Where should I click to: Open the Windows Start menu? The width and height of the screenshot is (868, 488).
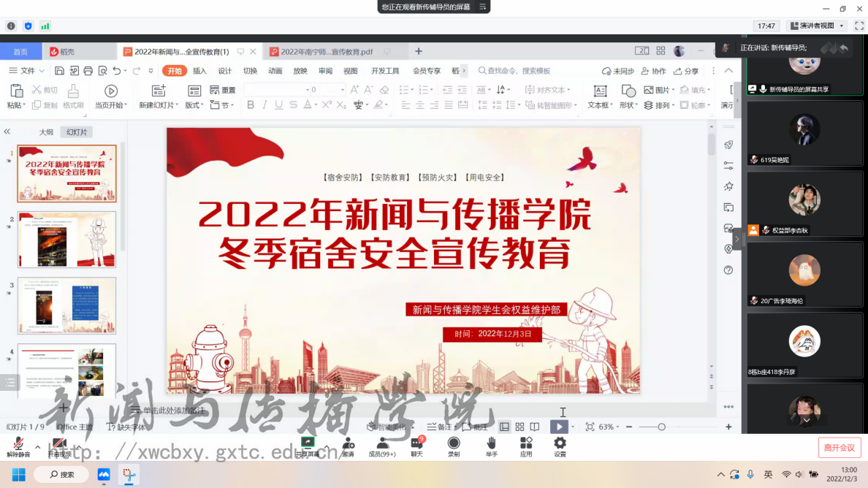tap(18, 475)
